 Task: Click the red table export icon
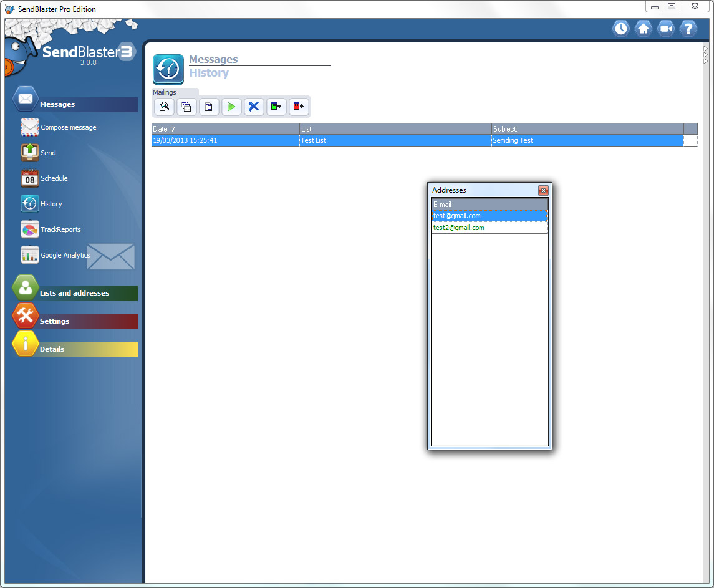[299, 107]
